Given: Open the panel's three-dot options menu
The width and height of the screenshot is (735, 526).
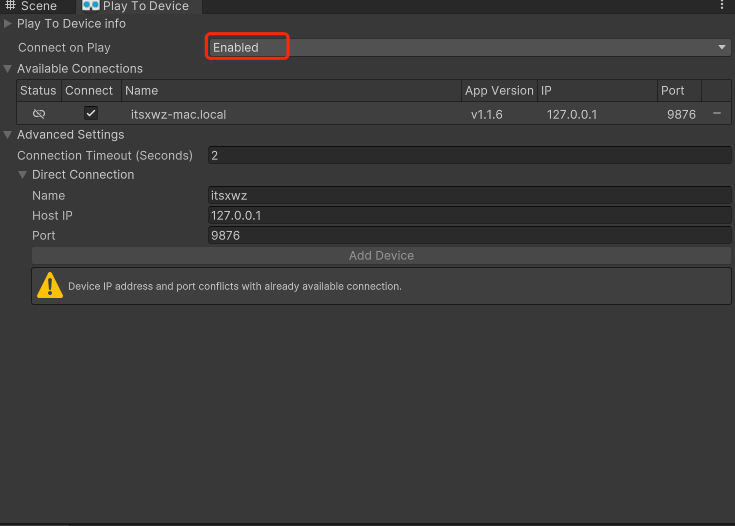Looking at the screenshot, I should pyautogui.click(x=722, y=6).
